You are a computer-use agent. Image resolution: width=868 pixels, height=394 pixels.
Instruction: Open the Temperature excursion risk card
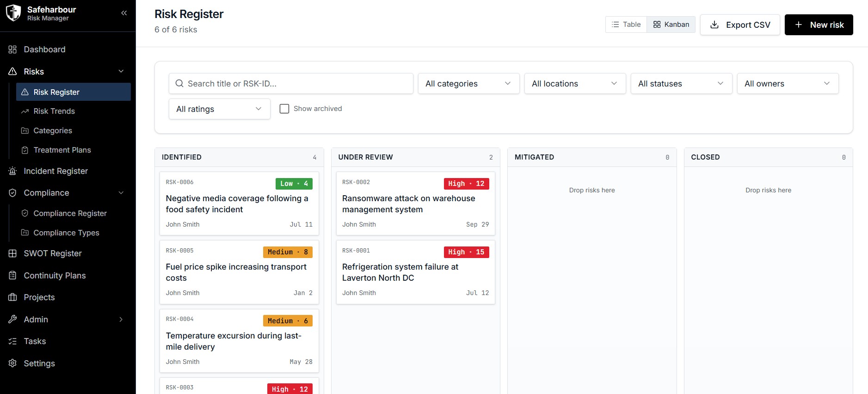(239, 341)
